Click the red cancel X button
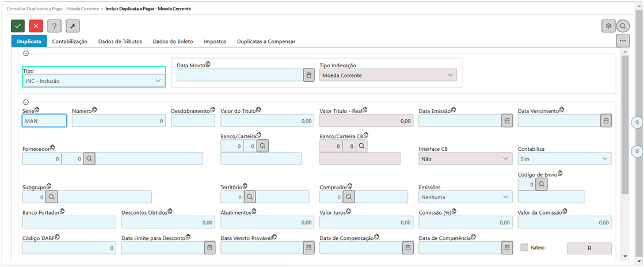The width and height of the screenshot is (644, 267). (36, 26)
